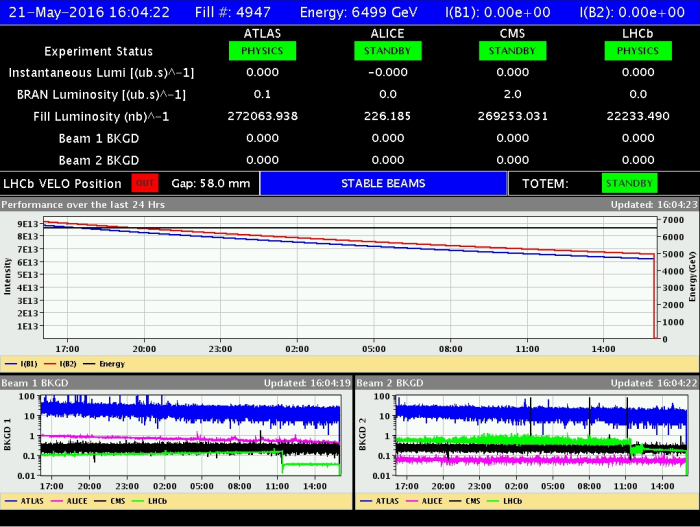Click the Instantaneous Lumi row label

pyautogui.click(x=101, y=73)
